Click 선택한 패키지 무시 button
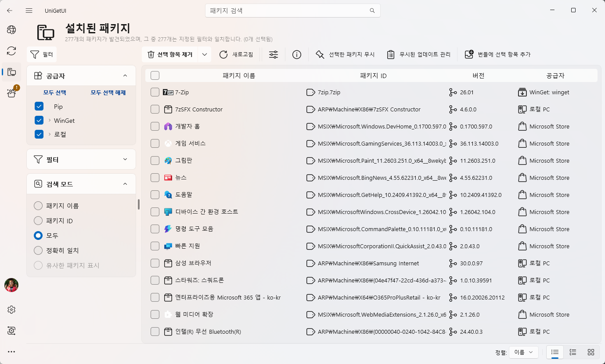 [x=345, y=54]
